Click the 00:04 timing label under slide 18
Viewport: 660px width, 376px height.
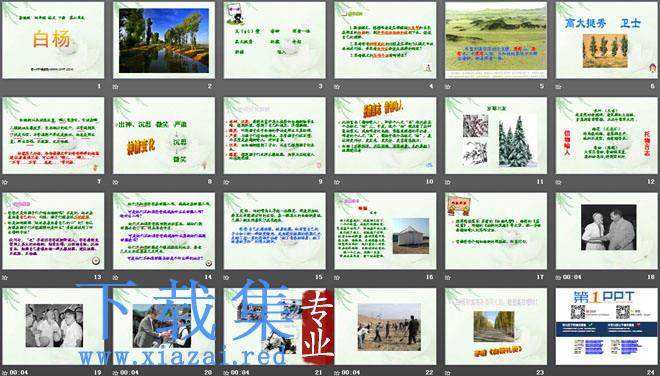[572, 277]
